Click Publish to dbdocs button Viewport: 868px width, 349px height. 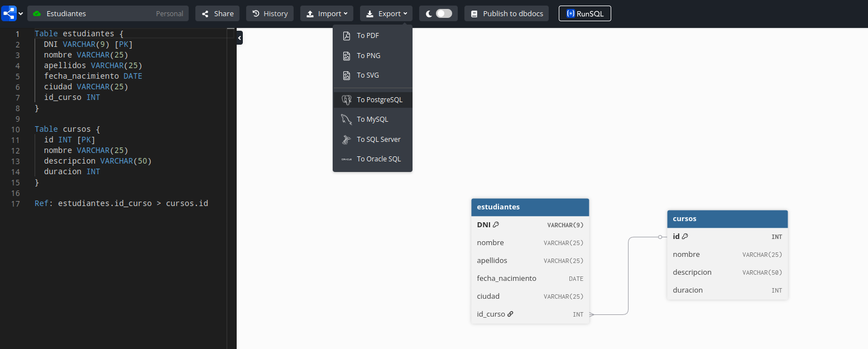(x=507, y=13)
